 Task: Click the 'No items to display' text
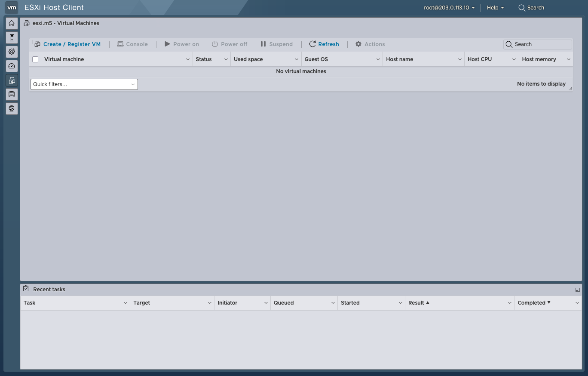coord(541,84)
